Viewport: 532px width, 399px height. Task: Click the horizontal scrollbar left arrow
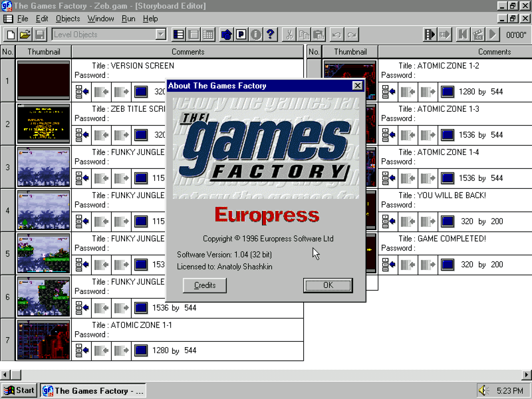pos(5,375)
